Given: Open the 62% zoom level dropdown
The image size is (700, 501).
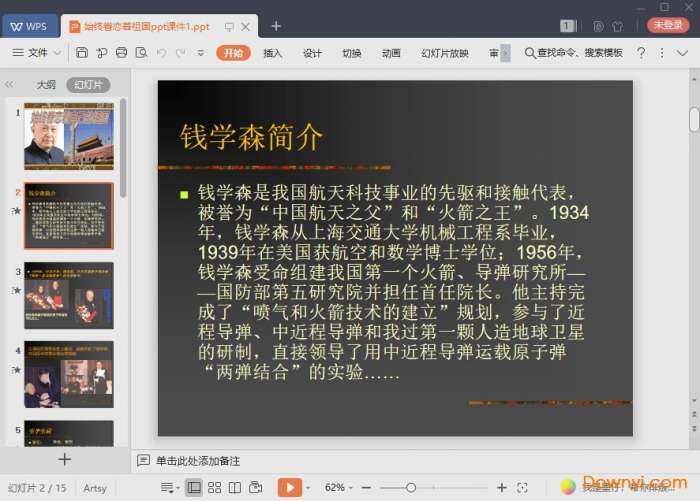Looking at the screenshot, I should coord(338,488).
